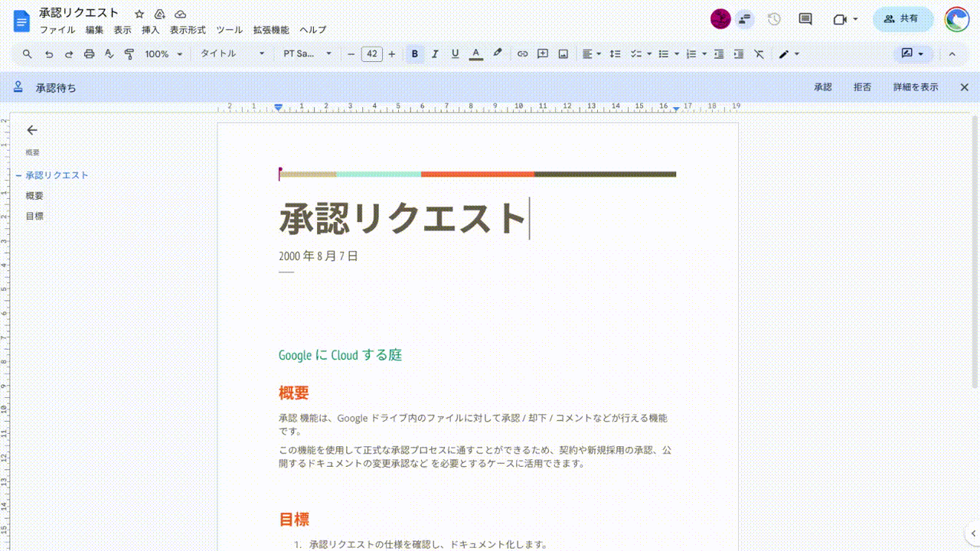Jump to 目標 in the outline
Image resolution: width=980 pixels, height=551 pixels.
pyautogui.click(x=35, y=217)
